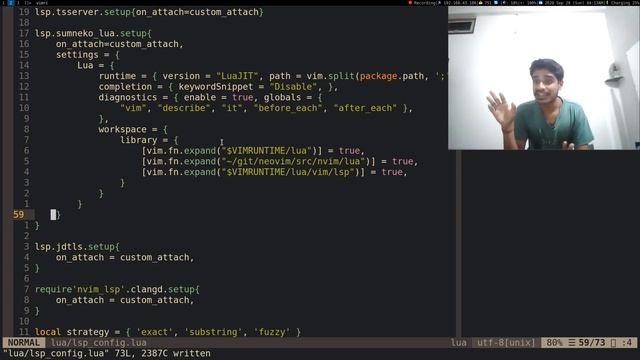Click the "describe" global string
Viewport: 640px width, 360px height.
pyautogui.click(x=184, y=108)
